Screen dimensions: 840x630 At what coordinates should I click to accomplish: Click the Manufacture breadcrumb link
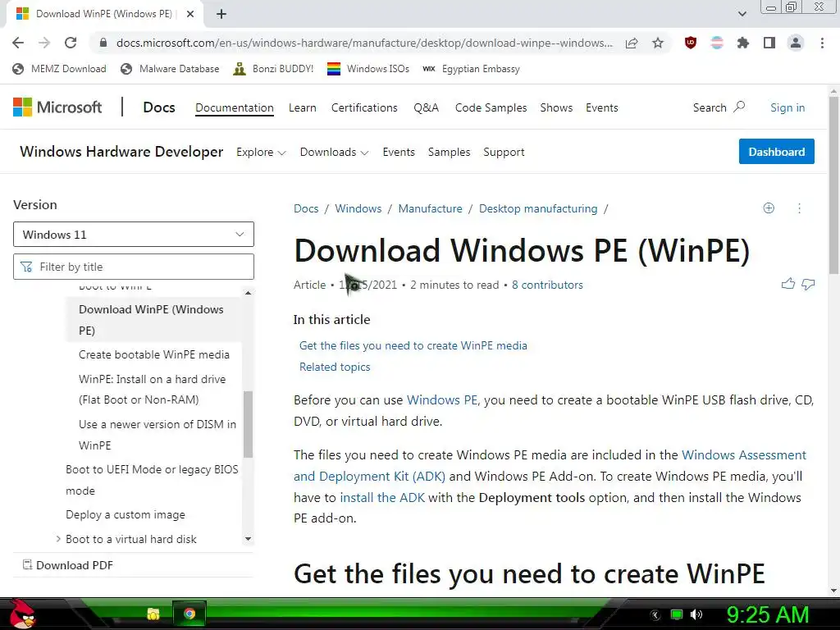430,208
